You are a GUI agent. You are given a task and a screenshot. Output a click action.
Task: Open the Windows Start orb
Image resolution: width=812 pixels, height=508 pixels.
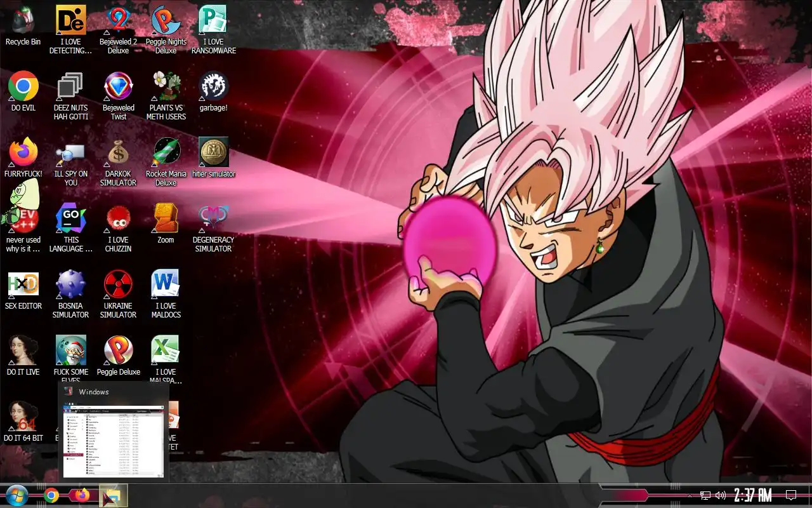pyautogui.click(x=17, y=495)
